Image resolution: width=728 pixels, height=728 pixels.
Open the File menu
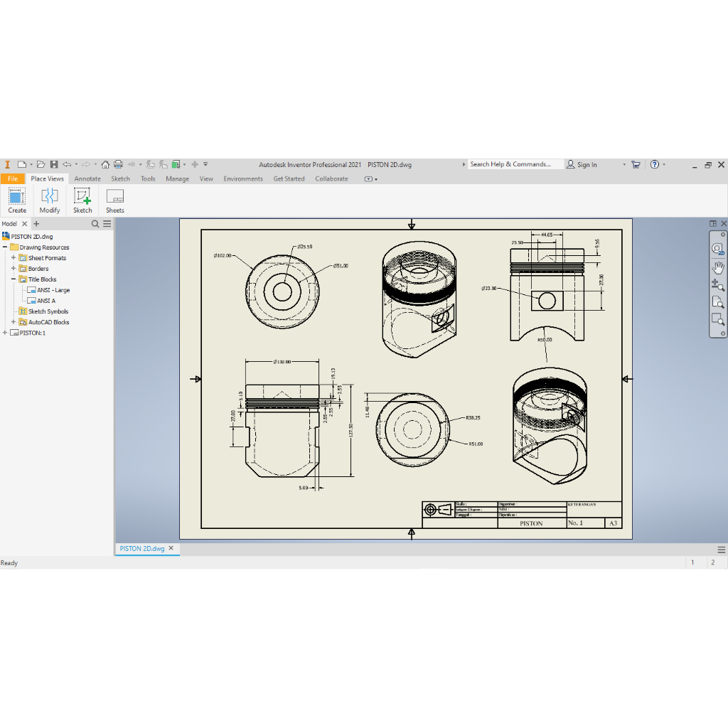coord(13,178)
